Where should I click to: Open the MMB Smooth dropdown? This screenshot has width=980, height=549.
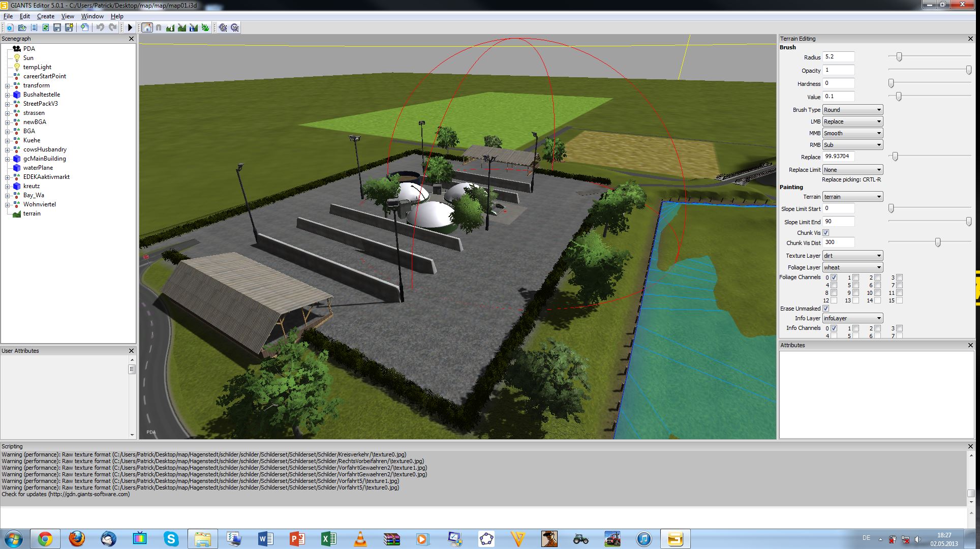pyautogui.click(x=852, y=133)
